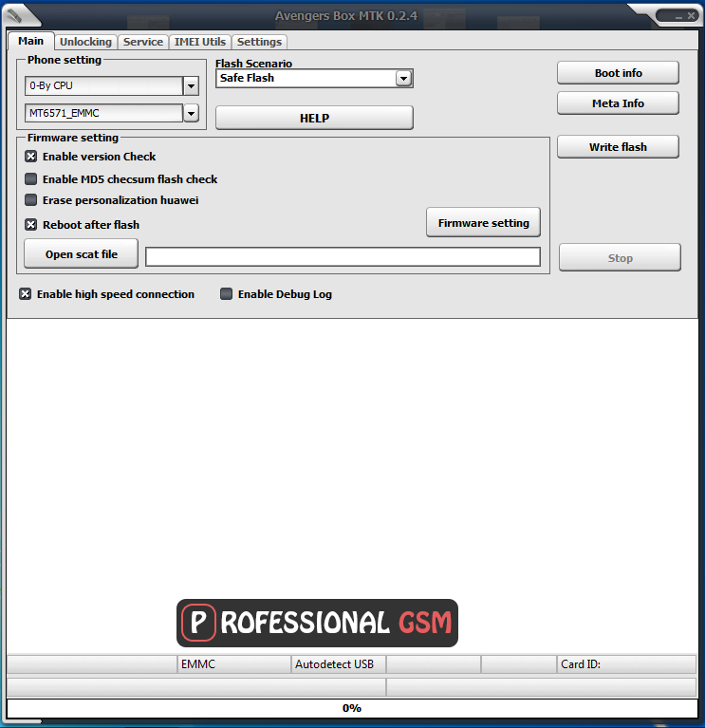
Task: Click the white log output area
Action: [352, 486]
